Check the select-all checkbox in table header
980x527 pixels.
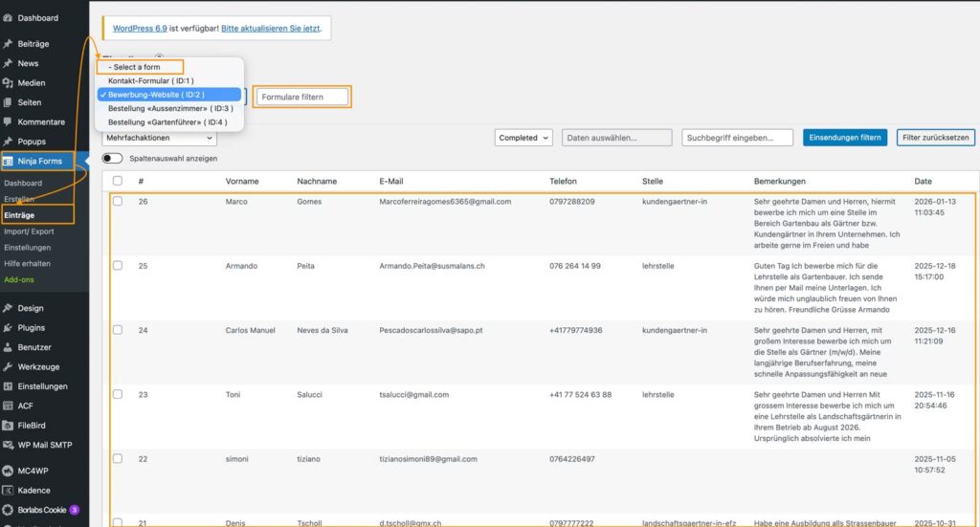point(118,181)
